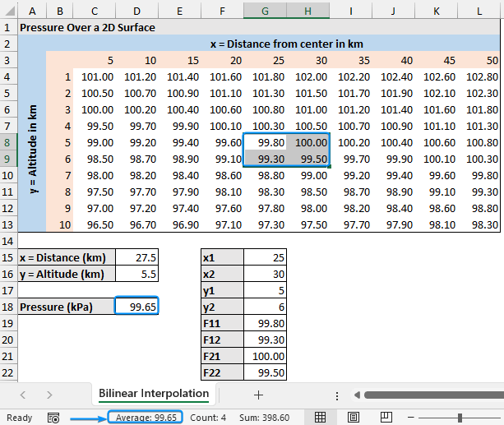Select the F21 value cell 100.00

tap(265, 356)
